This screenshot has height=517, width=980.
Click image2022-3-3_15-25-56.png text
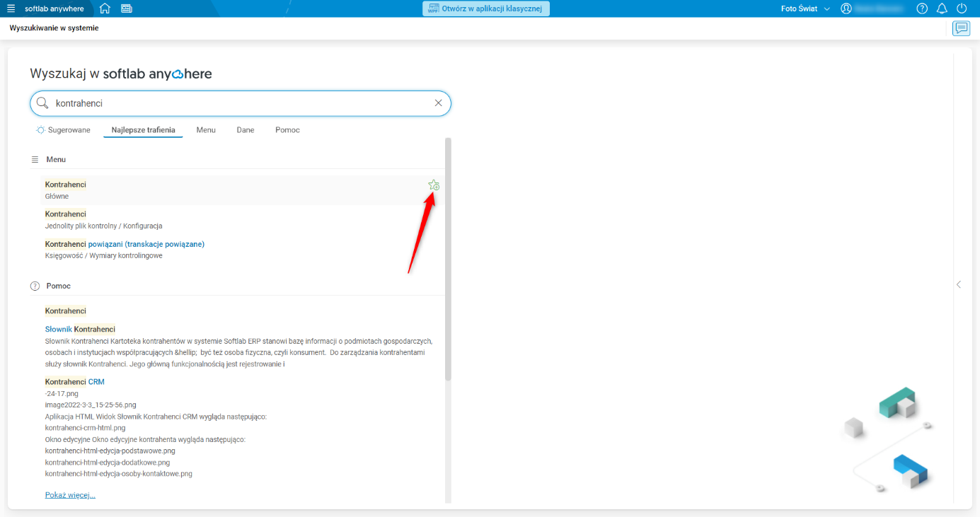pos(90,405)
